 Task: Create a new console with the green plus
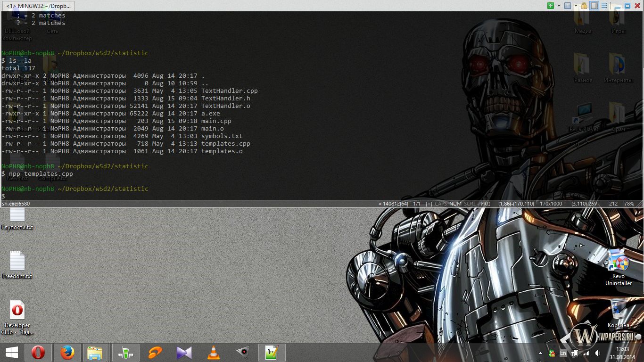point(551,6)
